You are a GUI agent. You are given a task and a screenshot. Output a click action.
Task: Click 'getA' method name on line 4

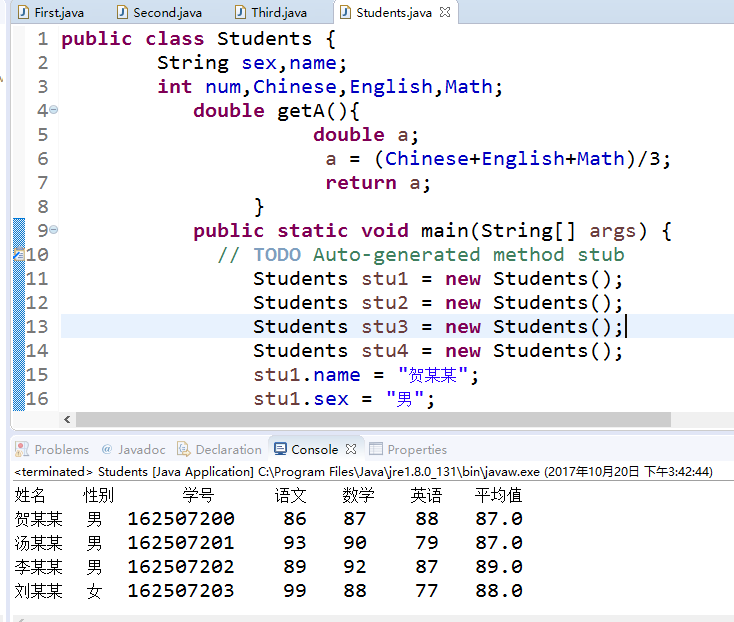(x=301, y=111)
